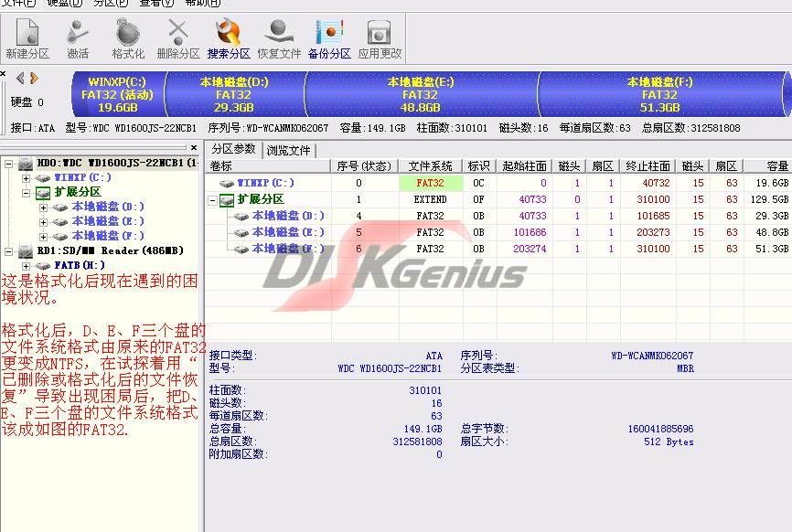This screenshot has height=532, width=792.
Task: Click the 512 Bytes sector size value
Action: pos(669,442)
